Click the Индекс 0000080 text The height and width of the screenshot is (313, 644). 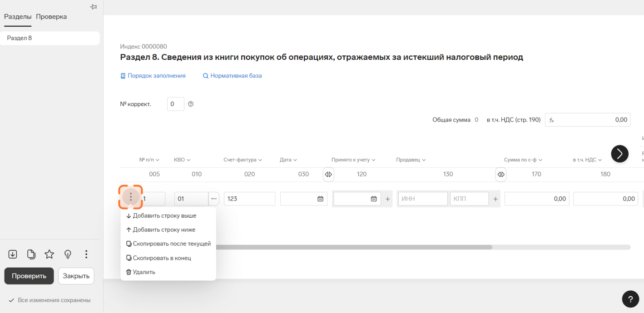pyautogui.click(x=144, y=46)
